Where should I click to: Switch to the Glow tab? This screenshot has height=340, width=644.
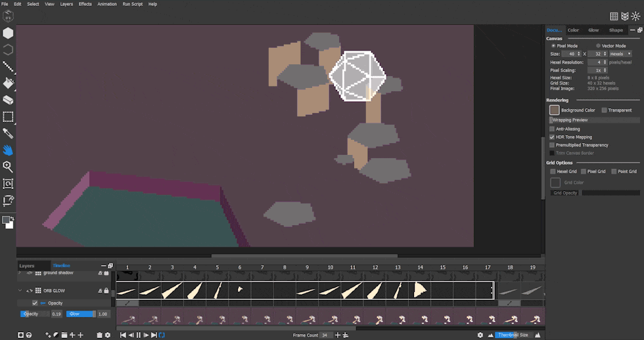coord(593,30)
